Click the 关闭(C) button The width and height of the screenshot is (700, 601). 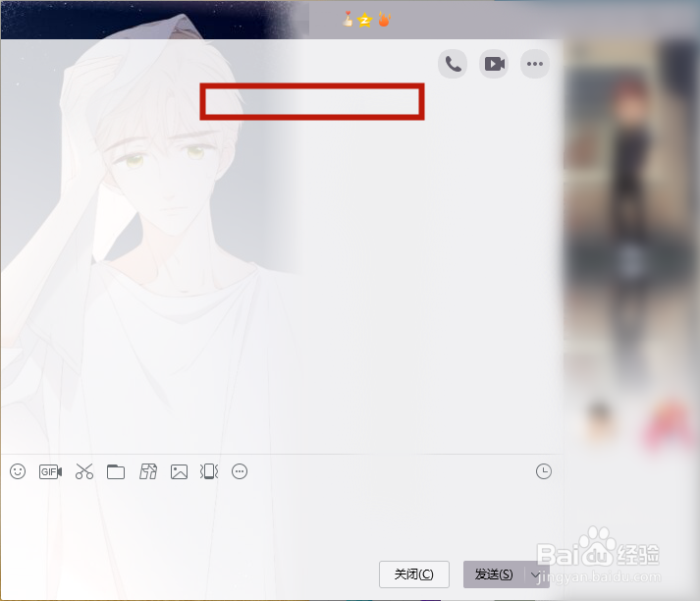[414, 574]
